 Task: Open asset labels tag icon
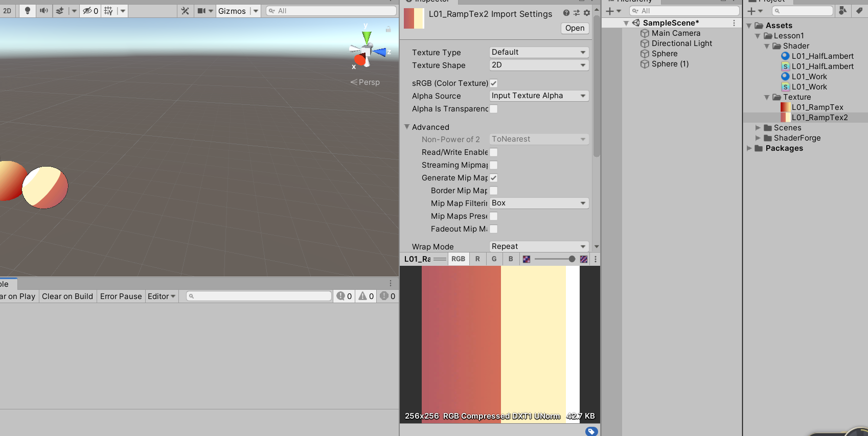pos(591,431)
